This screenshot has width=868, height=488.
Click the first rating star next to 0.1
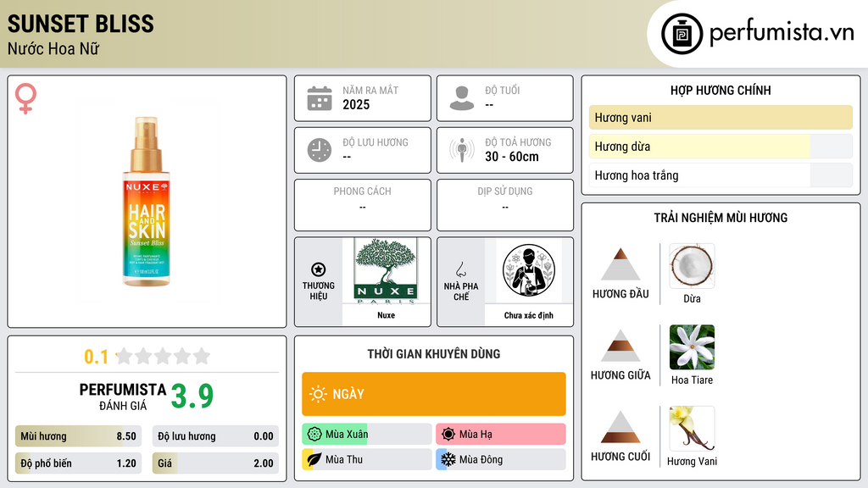tap(125, 356)
